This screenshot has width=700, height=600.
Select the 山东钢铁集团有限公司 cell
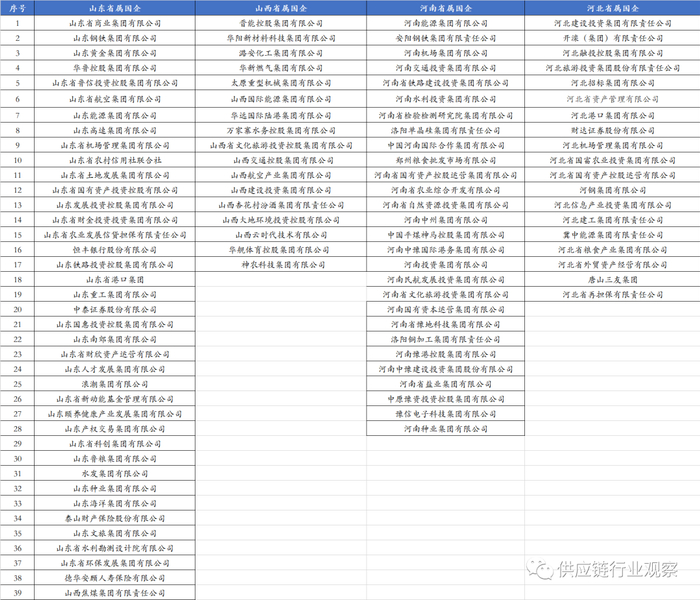[x=115, y=38]
